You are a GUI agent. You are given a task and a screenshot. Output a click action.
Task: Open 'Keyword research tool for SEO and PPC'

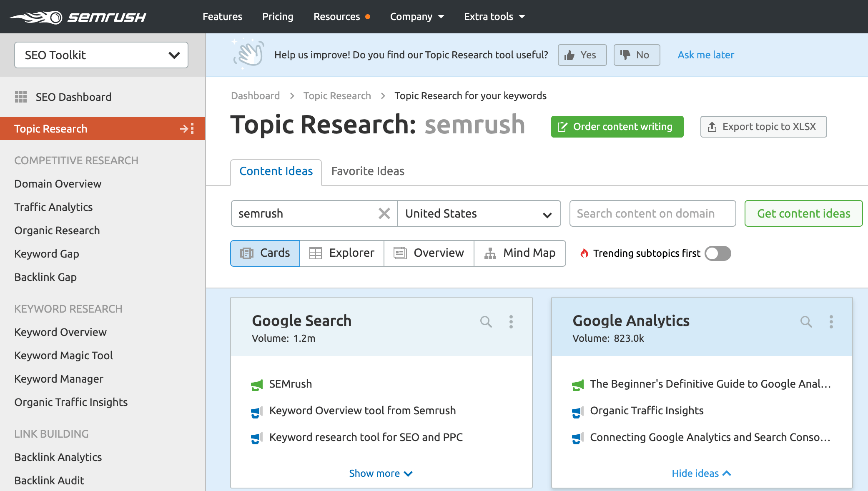(x=366, y=437)
